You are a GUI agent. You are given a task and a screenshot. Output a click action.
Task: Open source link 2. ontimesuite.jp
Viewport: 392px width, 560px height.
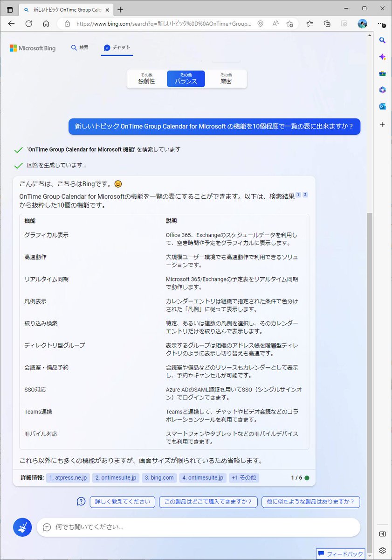[x=116, y=478]
